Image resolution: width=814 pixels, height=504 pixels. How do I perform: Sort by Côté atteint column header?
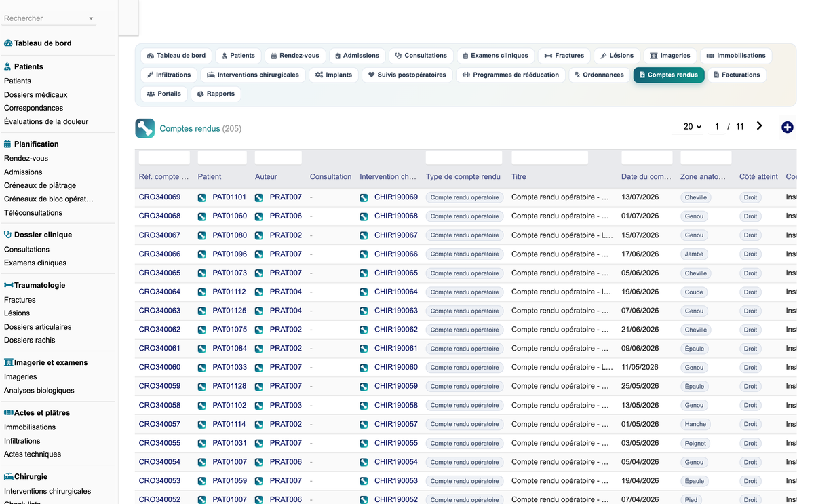(x=758, y=176)
